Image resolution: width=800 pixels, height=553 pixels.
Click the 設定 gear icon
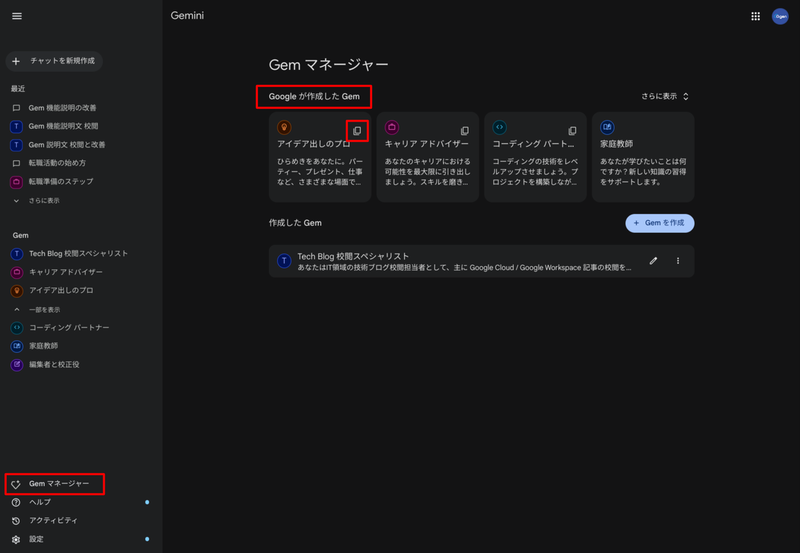16,539
